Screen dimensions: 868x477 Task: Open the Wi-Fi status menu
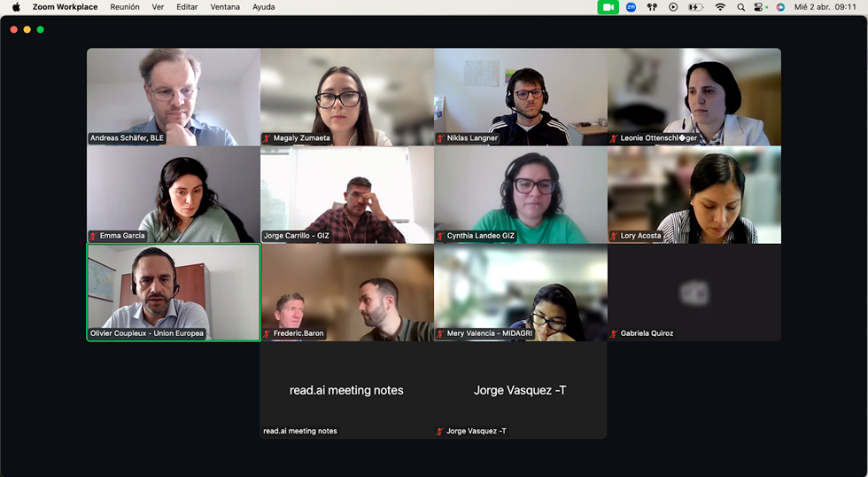pyautogui.click(x=719, y=7)
